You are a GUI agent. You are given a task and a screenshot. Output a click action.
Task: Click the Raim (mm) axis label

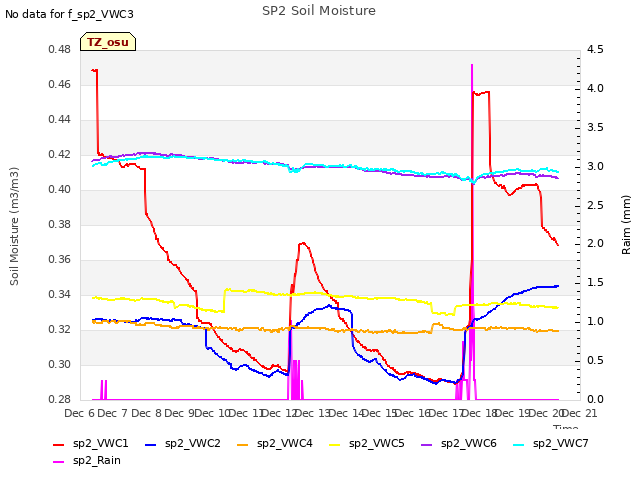(626, 225)
